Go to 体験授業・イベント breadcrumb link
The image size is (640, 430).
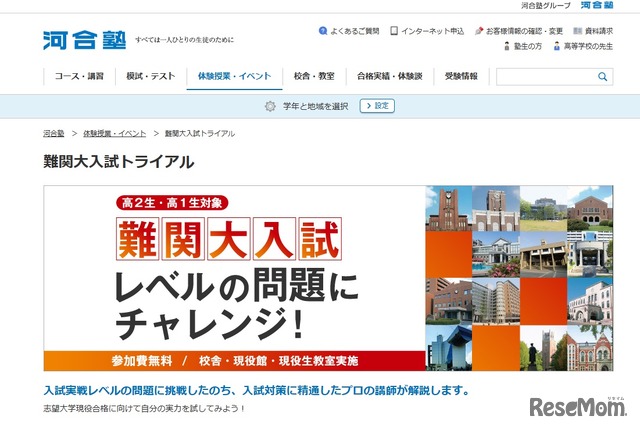(114, 133)
